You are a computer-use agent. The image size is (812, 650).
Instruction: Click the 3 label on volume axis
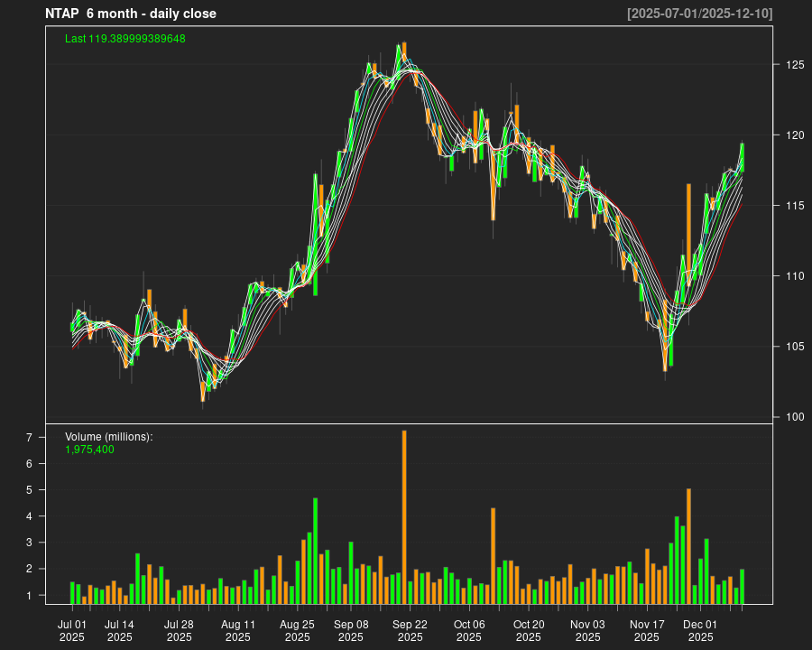pos(29,543)
